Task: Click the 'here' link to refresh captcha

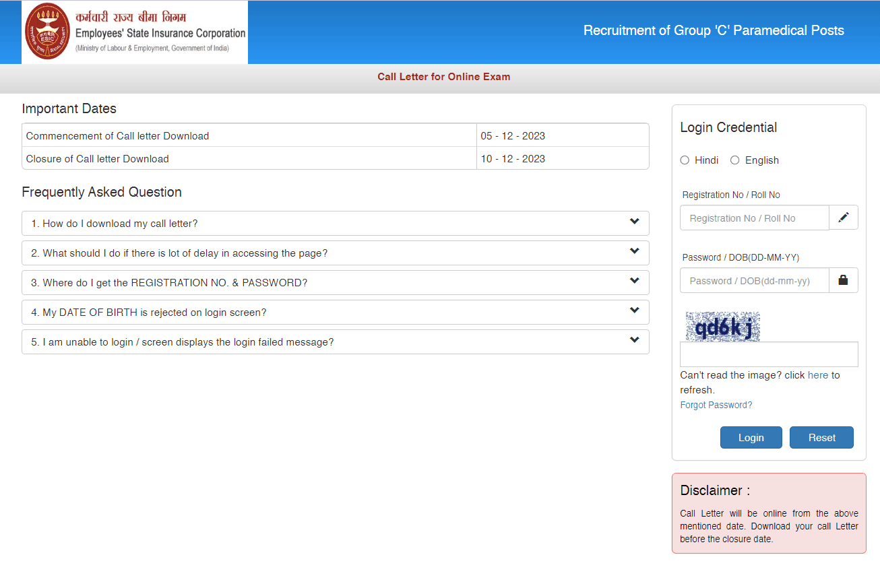Action: tap(817, 375)
